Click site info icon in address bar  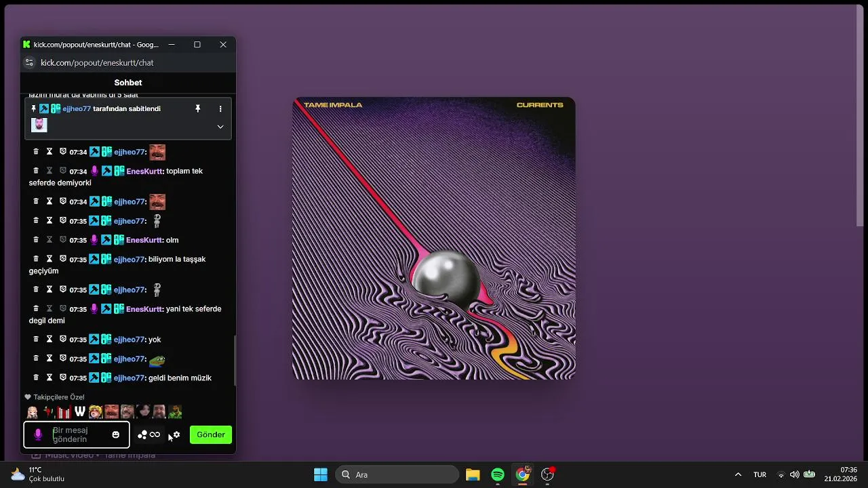coord(29,62)
